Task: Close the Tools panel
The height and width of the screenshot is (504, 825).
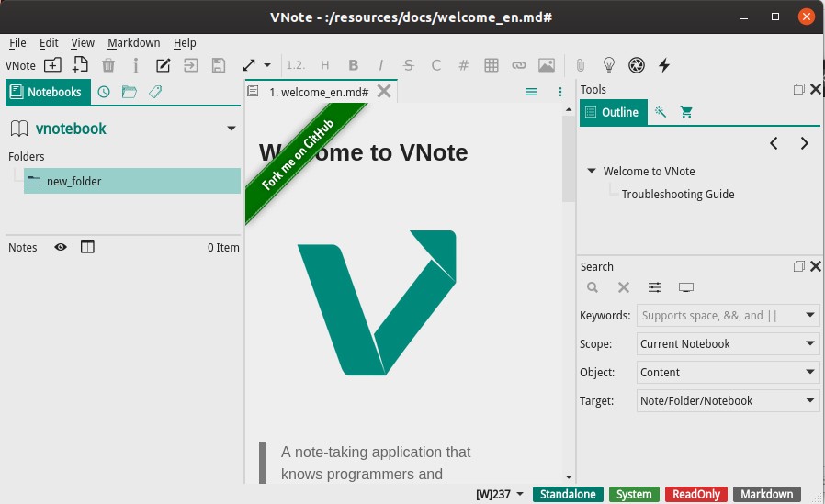Action: [816, 89]
